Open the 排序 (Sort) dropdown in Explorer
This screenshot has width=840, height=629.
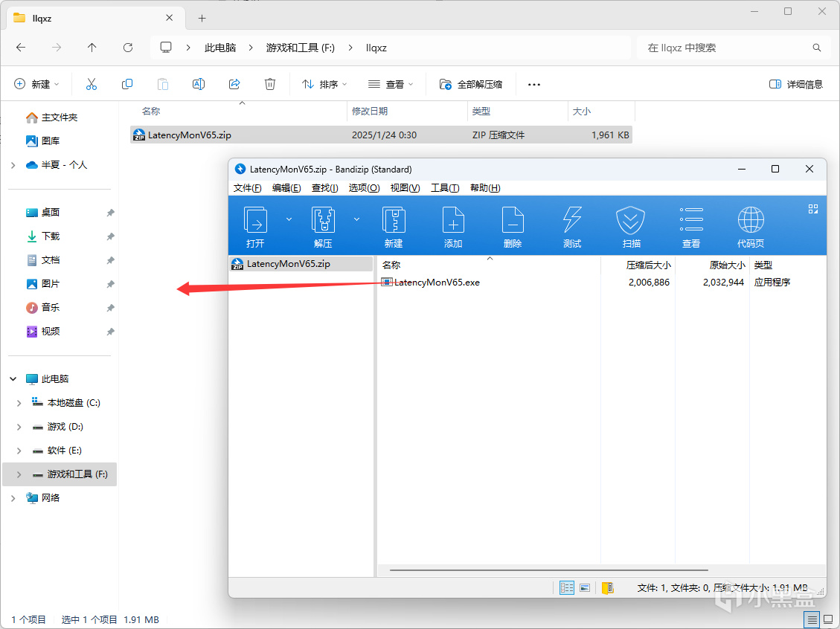point(324,84)
